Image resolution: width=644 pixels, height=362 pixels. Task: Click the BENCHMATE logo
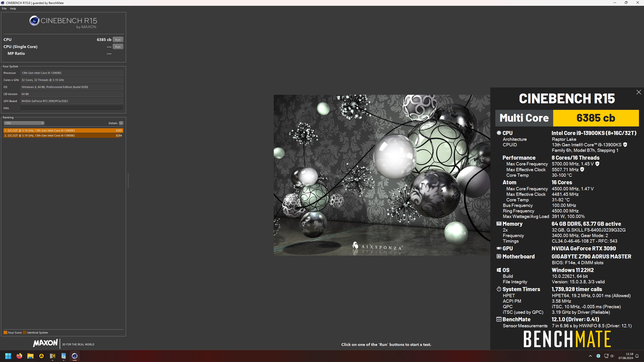point(567,339)
